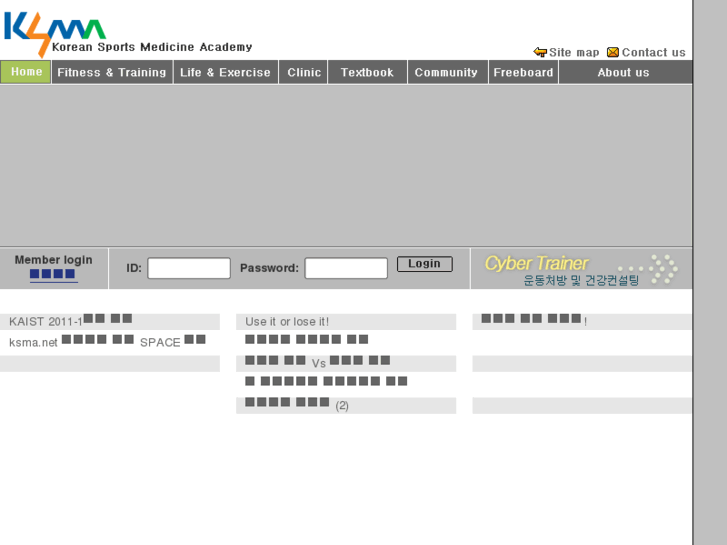Click the link under Member login
727x545 pixels.
coord(53,274)
